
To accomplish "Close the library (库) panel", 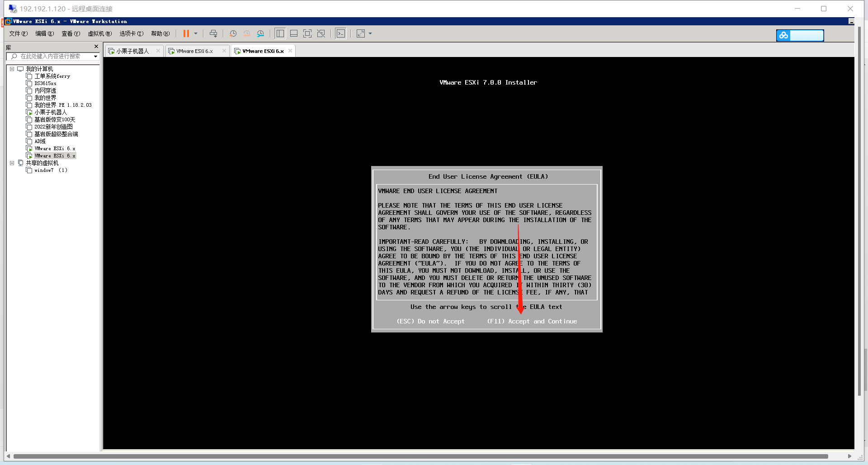I will coord(96,47).
